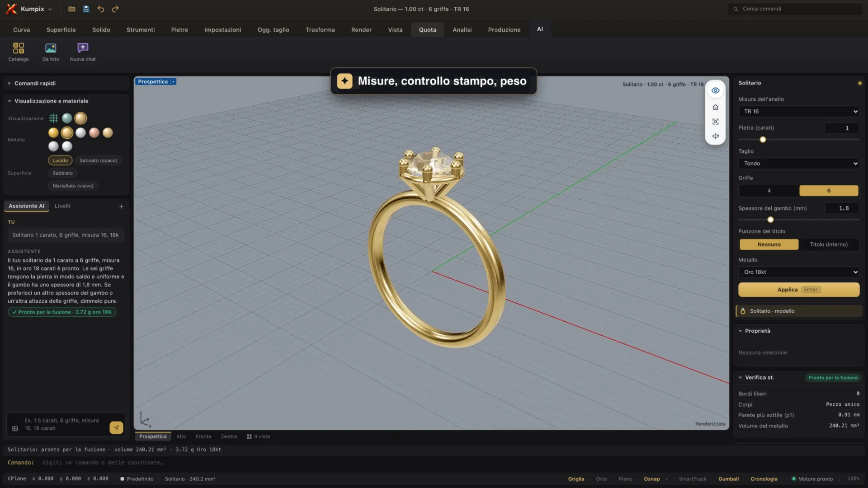Select 4 griffe option

pyautogui.click(x=769, y=191)
